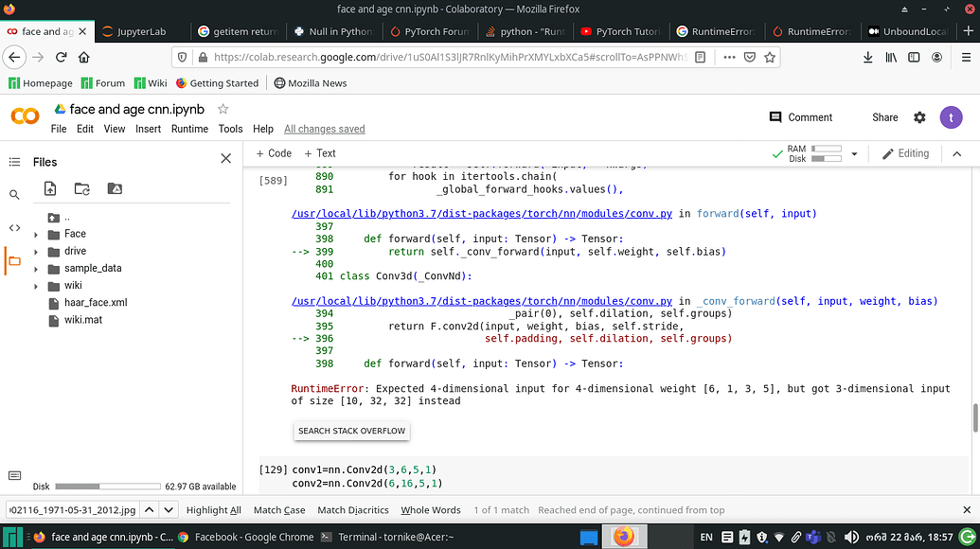Click the upload to session storage icon
This screenshot has height=549, width=980.
tap(50, 188)
